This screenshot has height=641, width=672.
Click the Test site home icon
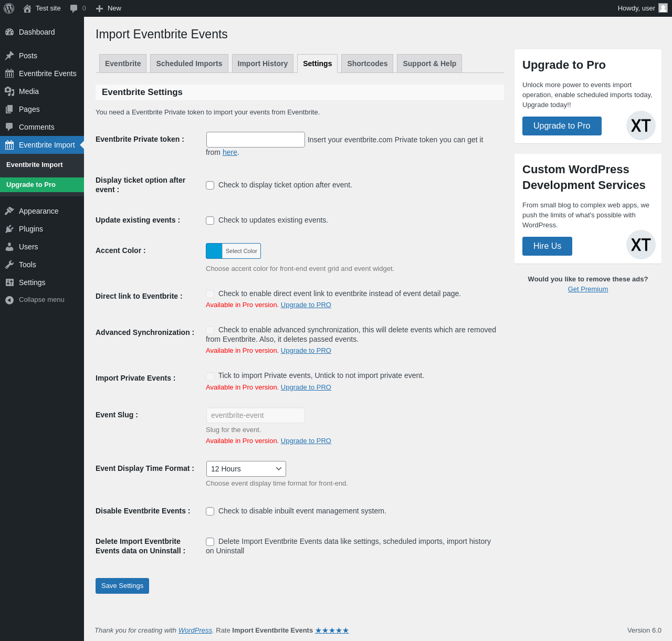click(27, 8)
